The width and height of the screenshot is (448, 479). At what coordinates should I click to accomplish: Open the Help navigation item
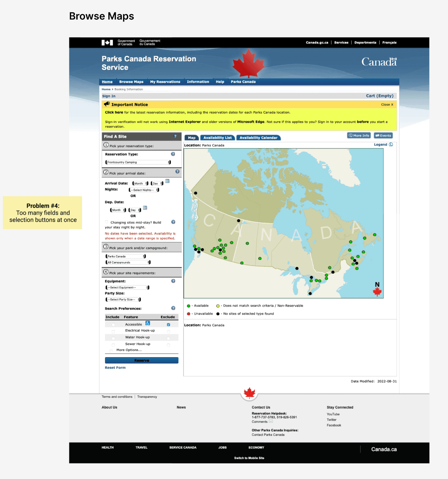(220, 82)
